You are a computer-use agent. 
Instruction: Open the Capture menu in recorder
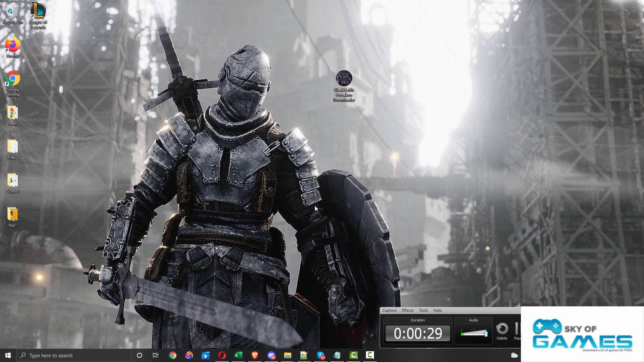point(389,310)
